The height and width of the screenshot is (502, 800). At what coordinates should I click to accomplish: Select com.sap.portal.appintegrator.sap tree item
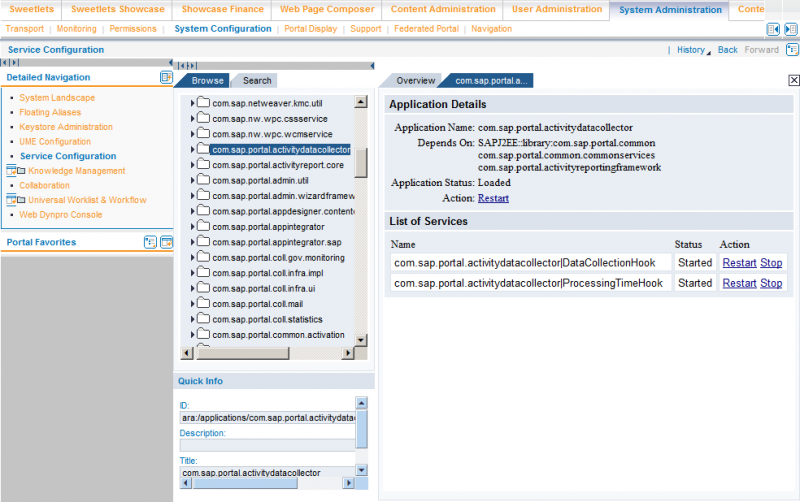277,242
